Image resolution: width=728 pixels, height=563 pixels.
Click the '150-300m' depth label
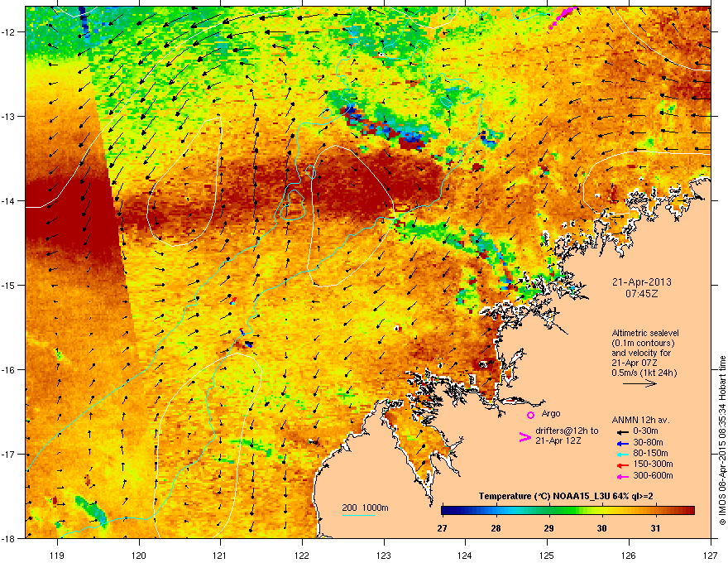(653, 464)
